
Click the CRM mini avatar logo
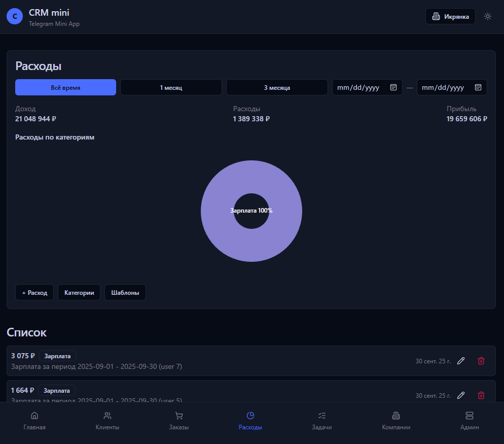15,16
